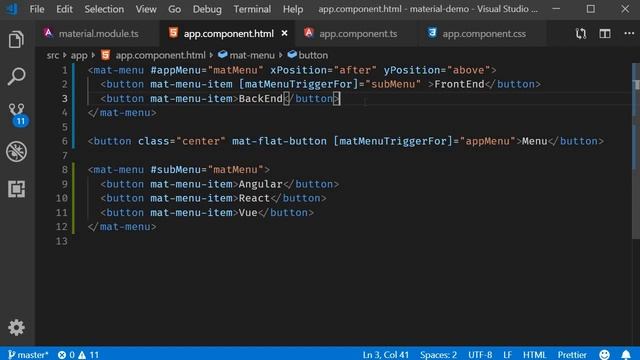Click line number 6 in gutter
Image resolution: width=640 pixels, height=360 pixels.
64,141
